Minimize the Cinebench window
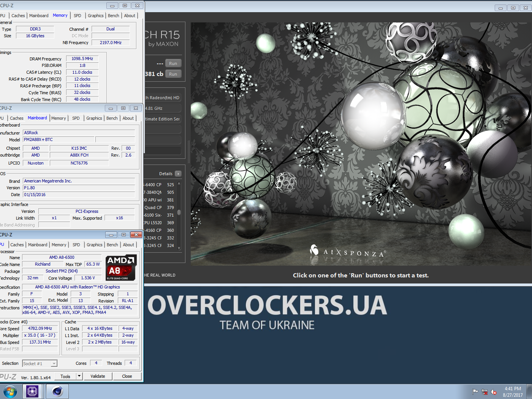Image resolution: width=532 pixels, height=399 pixels. point(500,8)
